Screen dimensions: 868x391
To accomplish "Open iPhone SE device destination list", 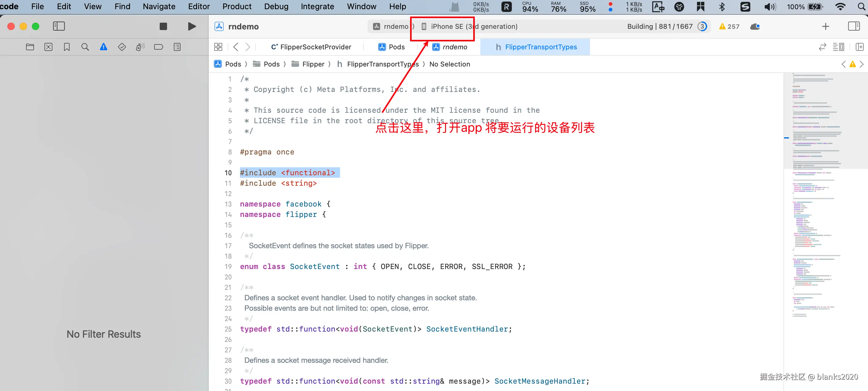I will tap(470, 26).
